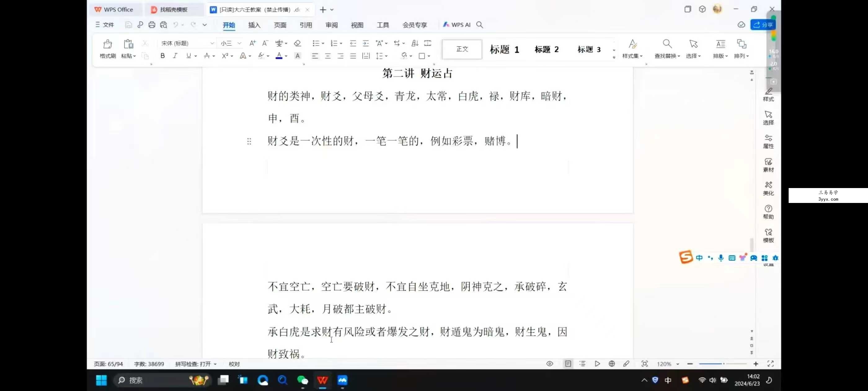Increase font size with A+ icon

coord(252,43)
